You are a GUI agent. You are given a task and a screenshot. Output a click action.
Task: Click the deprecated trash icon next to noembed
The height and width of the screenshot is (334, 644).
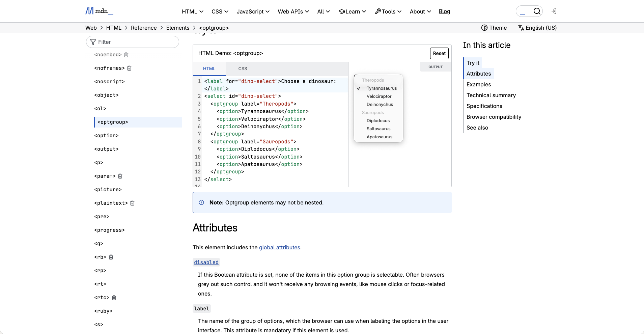pos(126,55)
